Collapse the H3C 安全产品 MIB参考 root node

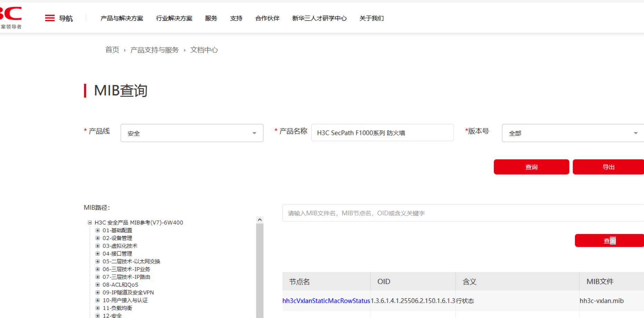click(90, 223)
